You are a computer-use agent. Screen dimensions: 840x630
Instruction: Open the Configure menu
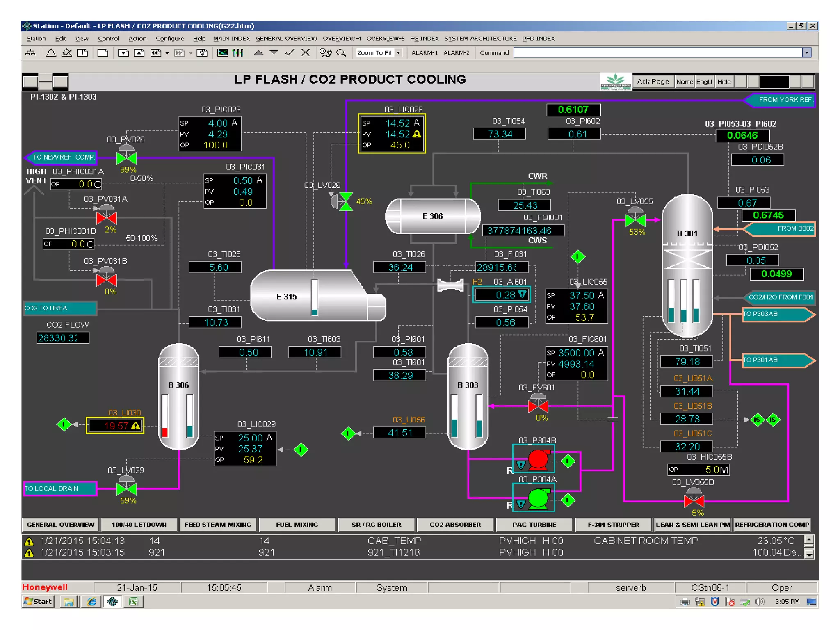coord(169,39)
